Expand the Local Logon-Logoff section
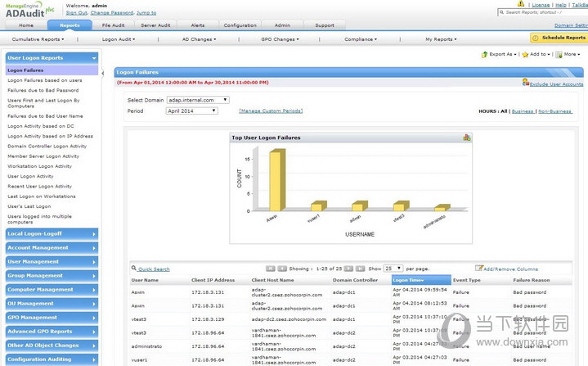The width and height of the screenshot is (588, 366). click(52, 234)
